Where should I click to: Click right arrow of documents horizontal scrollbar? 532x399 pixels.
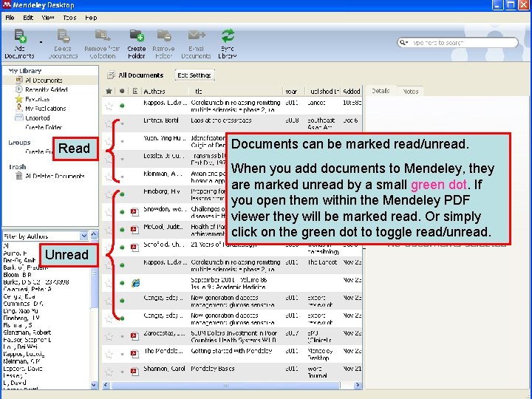coord(358,385)
